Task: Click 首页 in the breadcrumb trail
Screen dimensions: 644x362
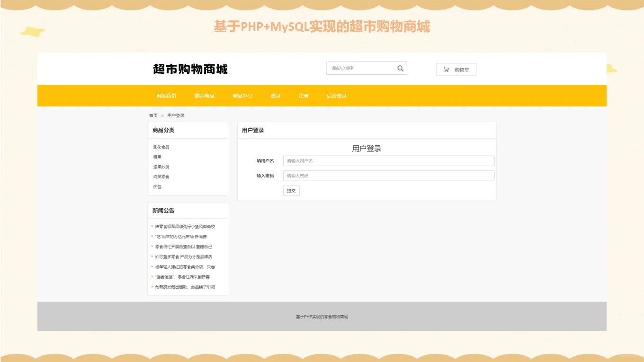Action: [x=152, y=115]
